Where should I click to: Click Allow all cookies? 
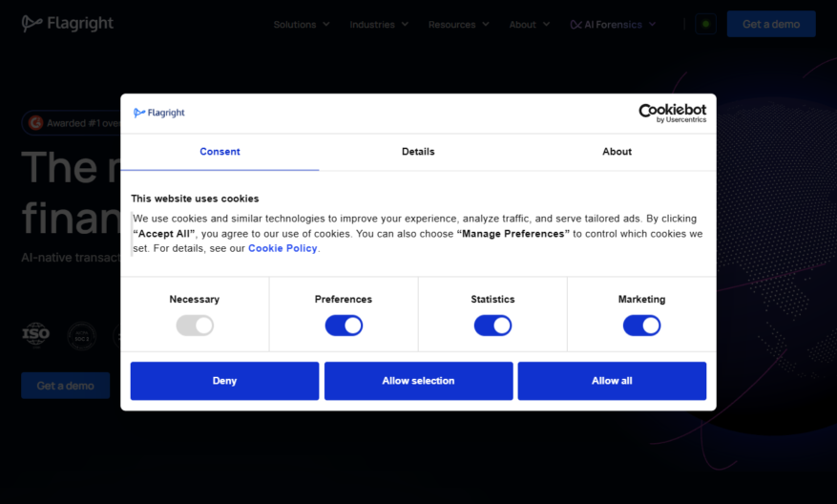[612, 381]
